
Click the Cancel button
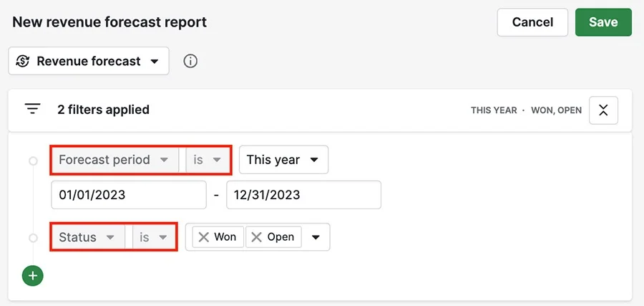tap(532, 22)
